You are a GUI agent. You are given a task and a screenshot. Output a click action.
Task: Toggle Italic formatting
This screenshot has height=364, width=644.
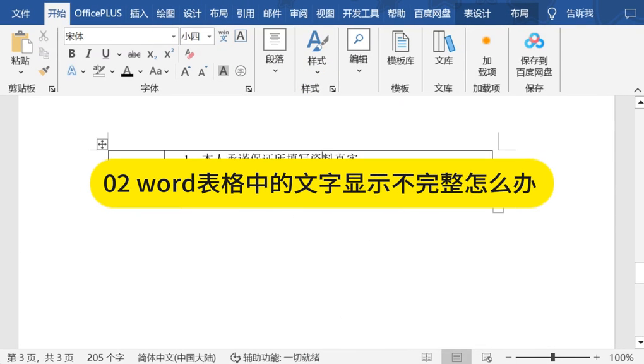click(89, 54)
